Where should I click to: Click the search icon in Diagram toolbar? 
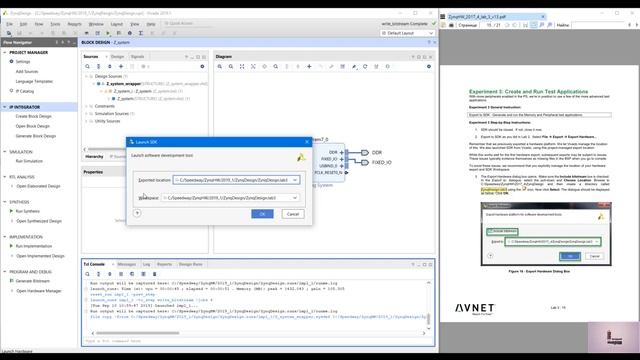point(276,66)
